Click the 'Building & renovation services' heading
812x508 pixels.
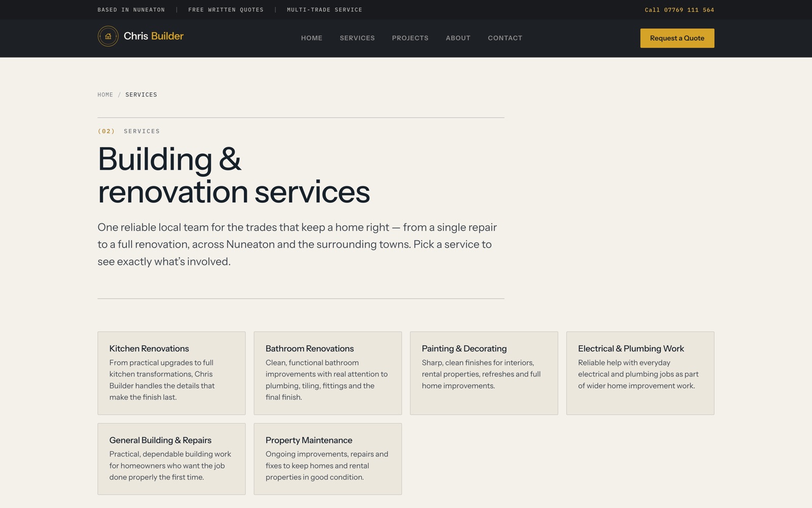234,175
